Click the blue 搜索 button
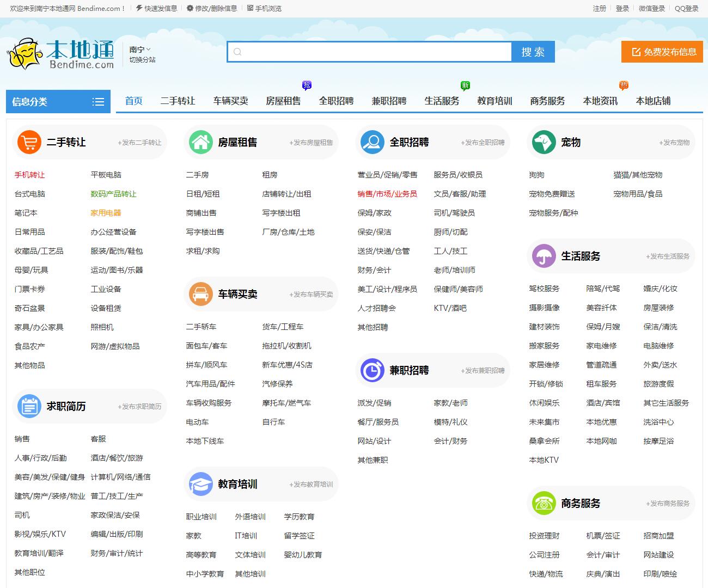 pos(533,52)
